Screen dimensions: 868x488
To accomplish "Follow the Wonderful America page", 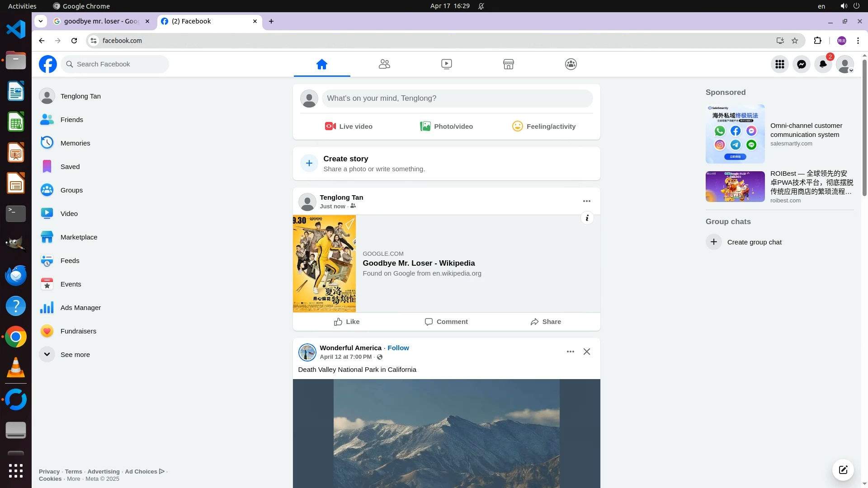I will pyautogui.click(x=398, y=348).
